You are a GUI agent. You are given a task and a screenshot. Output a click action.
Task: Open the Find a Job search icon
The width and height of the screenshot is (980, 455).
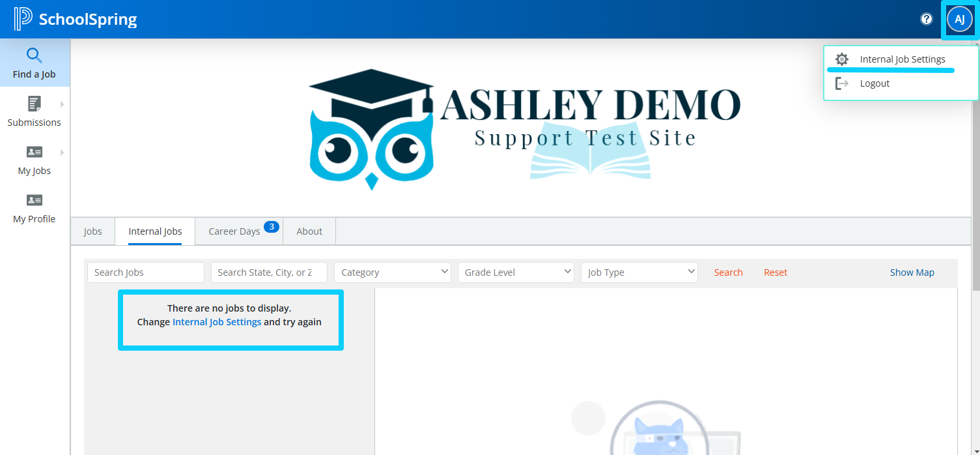pyautogui.click(x=34, y=55)
